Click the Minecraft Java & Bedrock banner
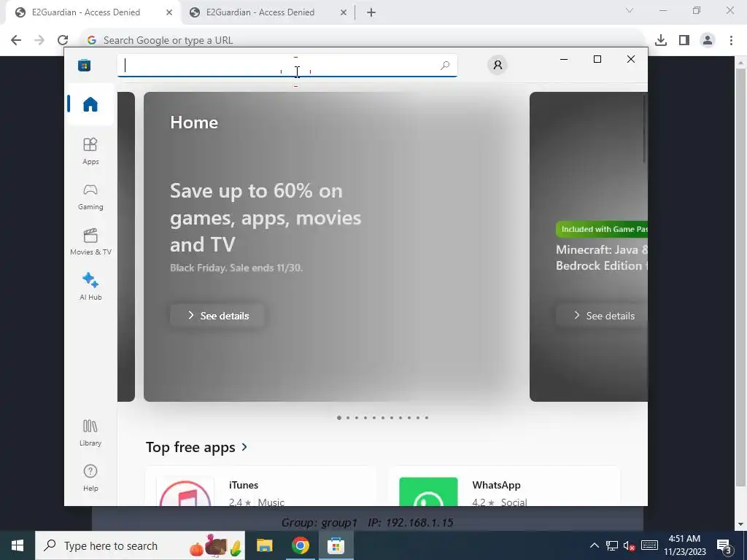This screenshot has width=747, height=560. (x=589, y=246)
